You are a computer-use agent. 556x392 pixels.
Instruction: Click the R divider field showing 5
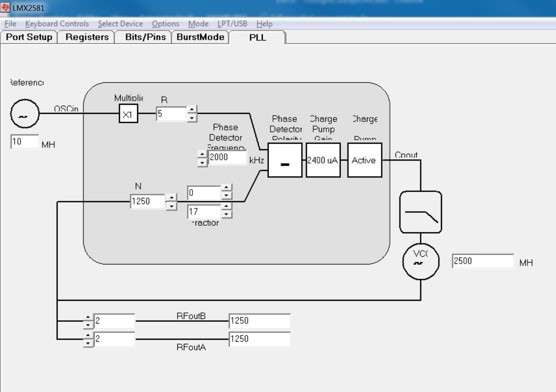coord(172,114)
